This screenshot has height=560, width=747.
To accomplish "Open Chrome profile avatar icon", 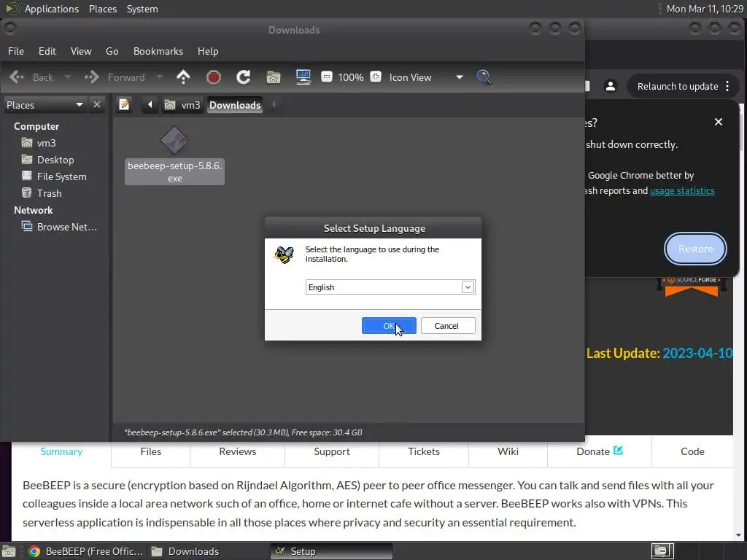I will coord(611,86).
